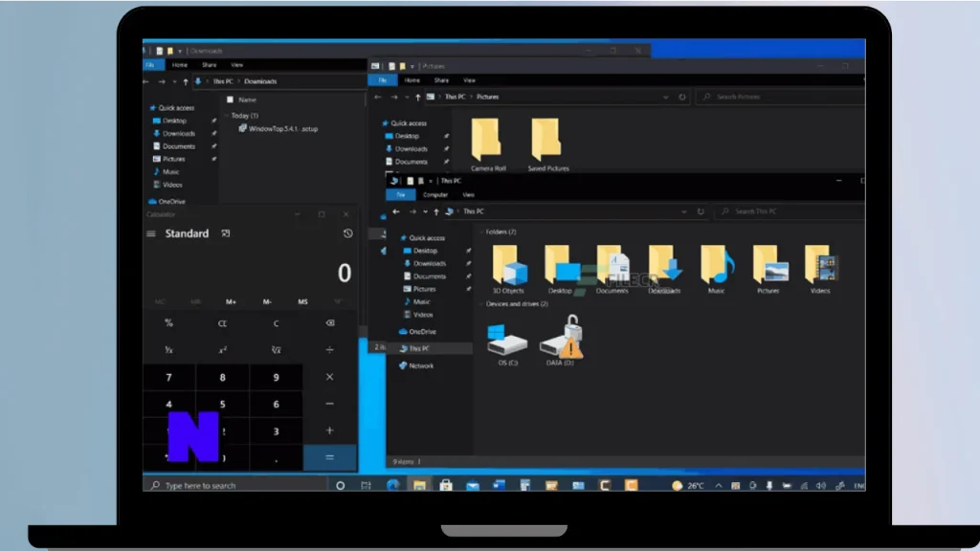
Task: Click the calculator multiply key
Action: (x=329, y=377)
